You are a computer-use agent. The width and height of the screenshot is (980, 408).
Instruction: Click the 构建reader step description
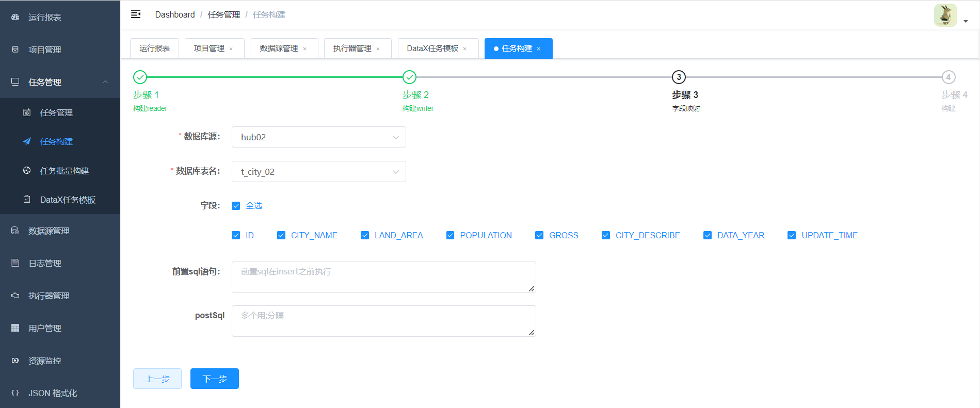(x=150, y=108)
